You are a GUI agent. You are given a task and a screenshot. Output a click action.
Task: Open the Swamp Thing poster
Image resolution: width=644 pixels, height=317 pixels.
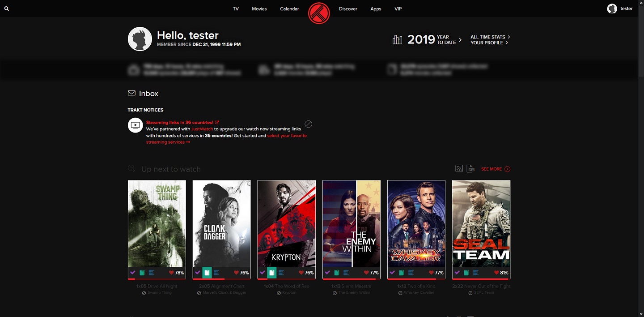[x=157, y=223]
